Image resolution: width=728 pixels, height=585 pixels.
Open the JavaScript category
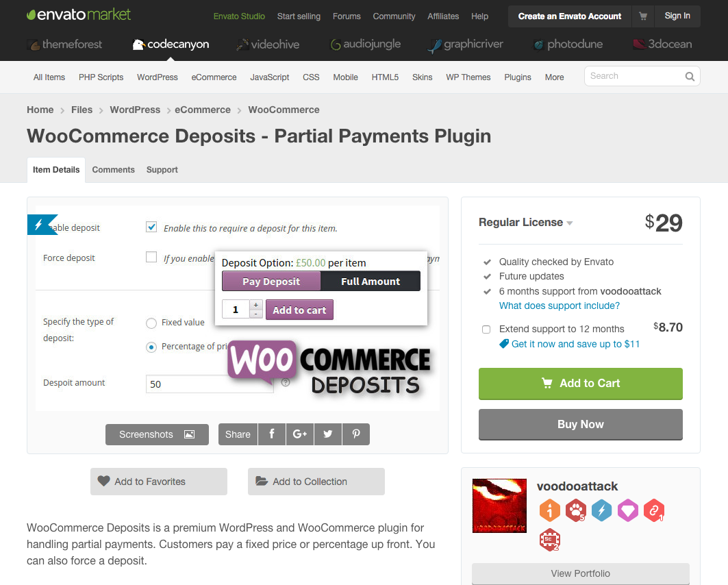pyautogui.click(x=270, y=77)
